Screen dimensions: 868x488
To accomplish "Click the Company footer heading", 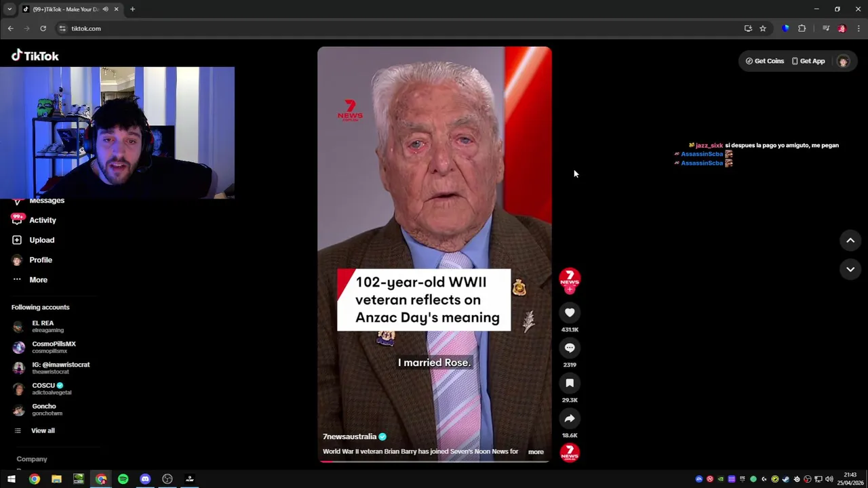I will [32, 459].
